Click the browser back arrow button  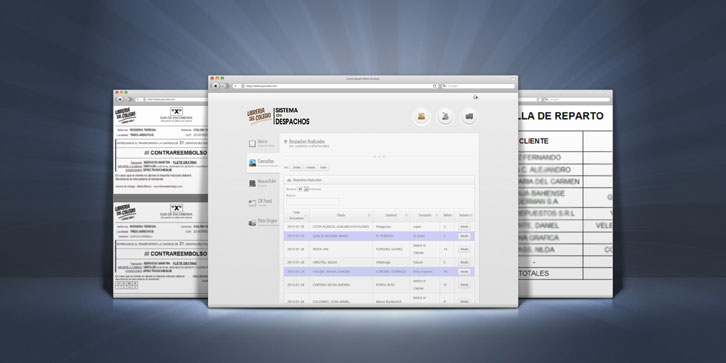[215, 86]
